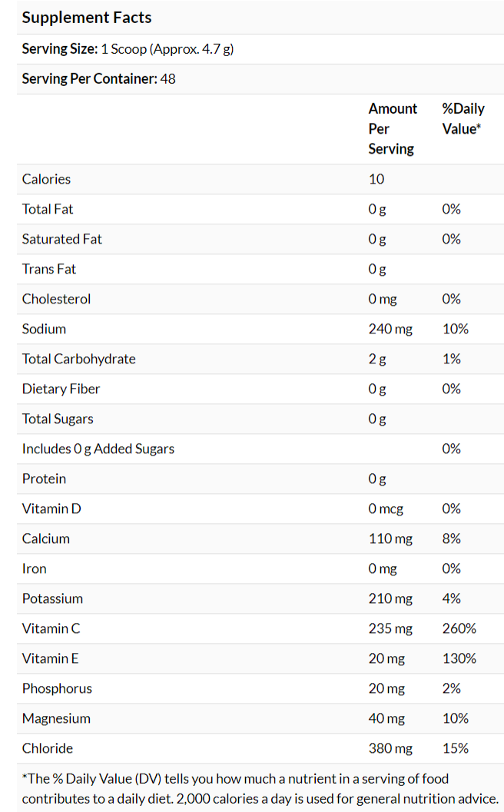Image resolution: width=504 pixels, height=812 pixels.
Task: Click the Potassium label
Action: [52, 598]
